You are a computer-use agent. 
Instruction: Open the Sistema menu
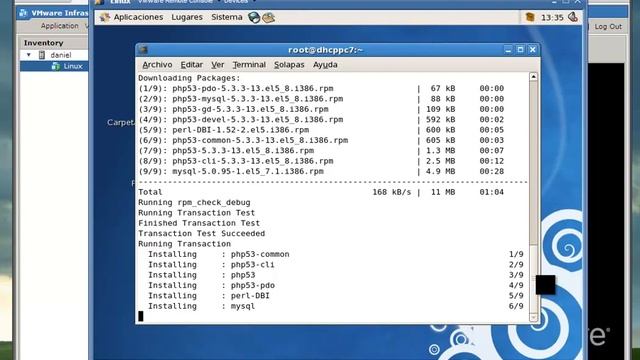pyautogui.click(x=227, y=17)
